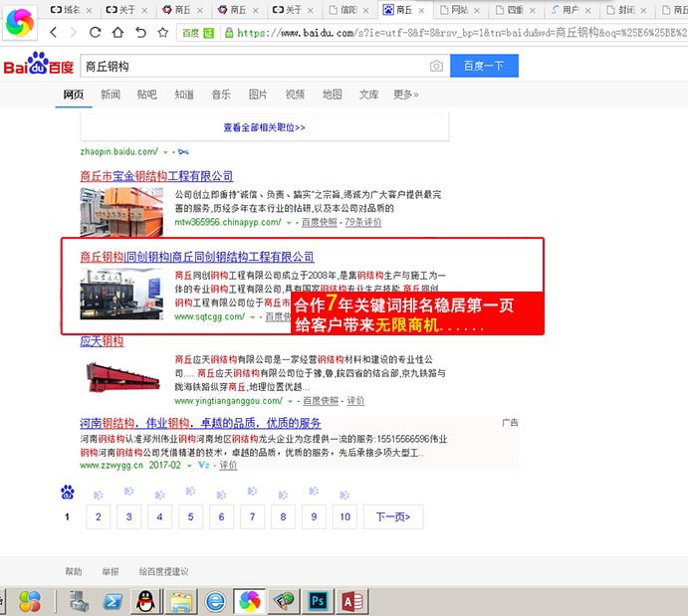The height and width of the screenshot is (616, 688).
Task: Close the active 商丘 browser tab
Action: tap(421, 11)
